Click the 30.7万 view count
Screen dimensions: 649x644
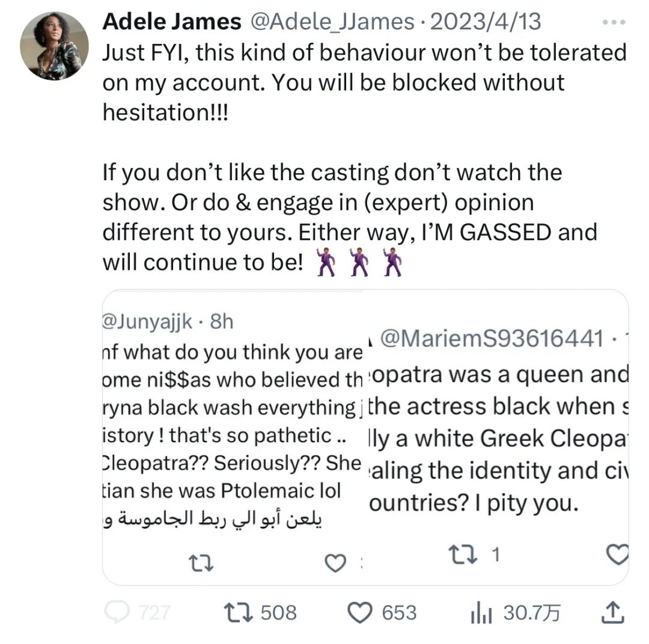[531, 612]
